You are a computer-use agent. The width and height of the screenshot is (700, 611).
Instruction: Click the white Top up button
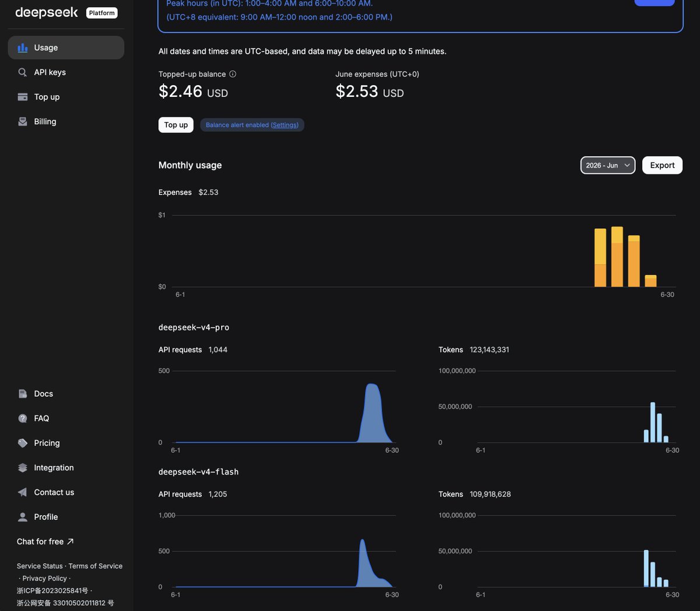(x=176, y=125)
